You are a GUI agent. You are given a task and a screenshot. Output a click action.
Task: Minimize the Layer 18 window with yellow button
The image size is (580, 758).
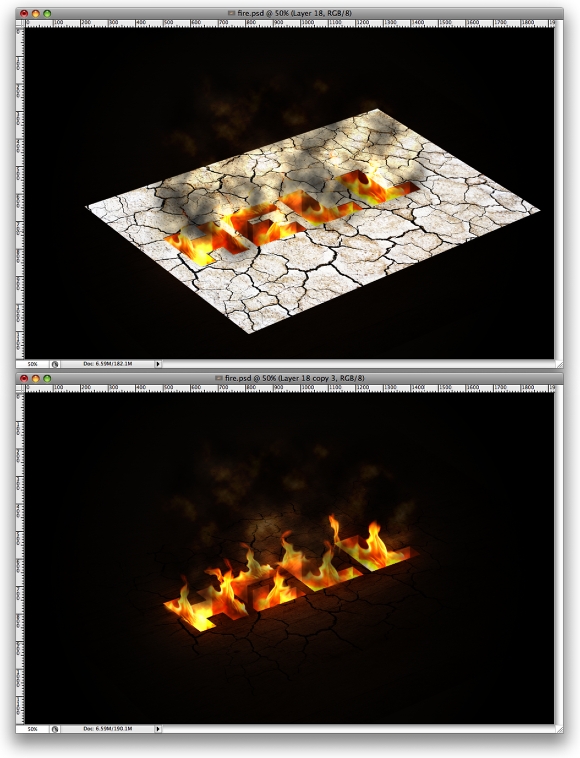coord(35,14)
